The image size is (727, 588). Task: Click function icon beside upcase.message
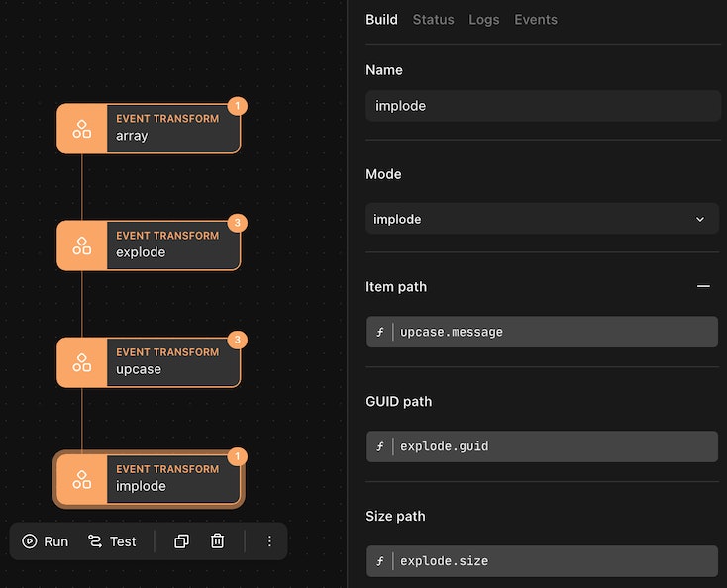[380, 333]
